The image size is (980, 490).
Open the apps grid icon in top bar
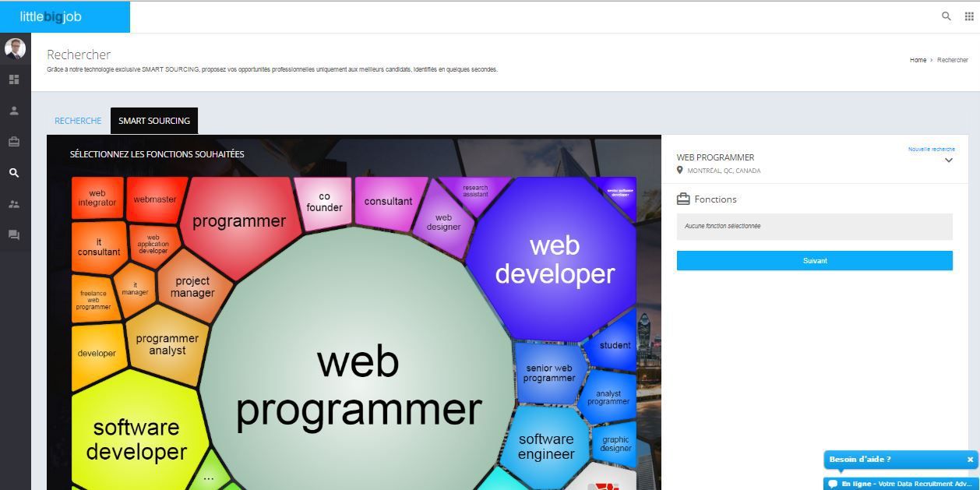tap(969, 16)
